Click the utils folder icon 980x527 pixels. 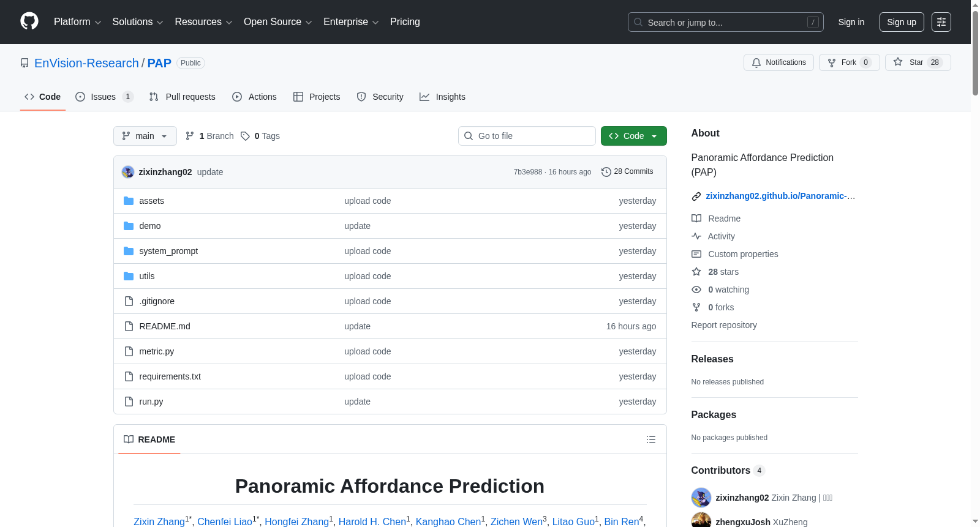[x=129, y=276]
